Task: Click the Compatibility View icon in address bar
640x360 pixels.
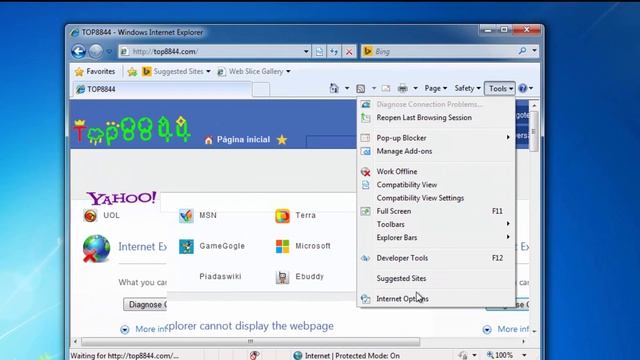Action: pyautogui.click(x=319, y=51)
